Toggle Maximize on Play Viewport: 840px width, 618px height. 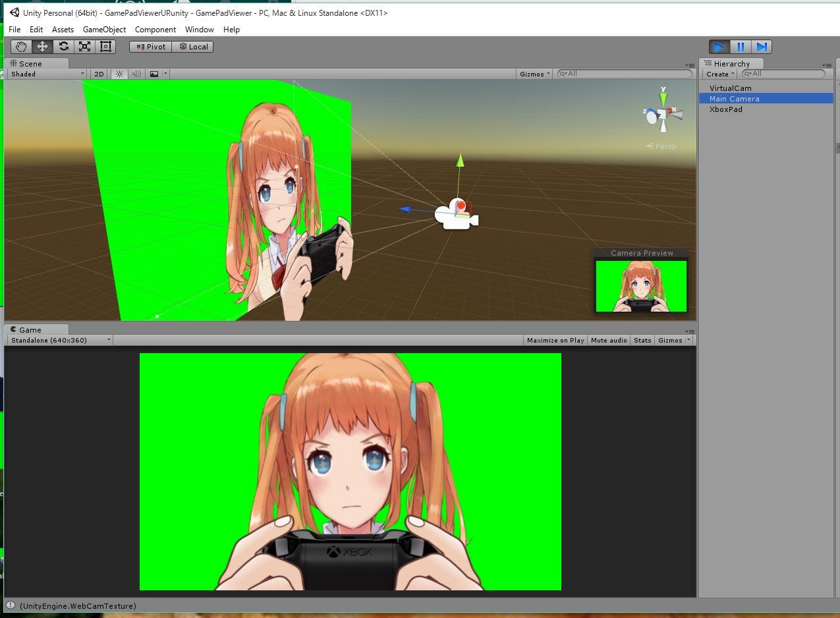555,340
